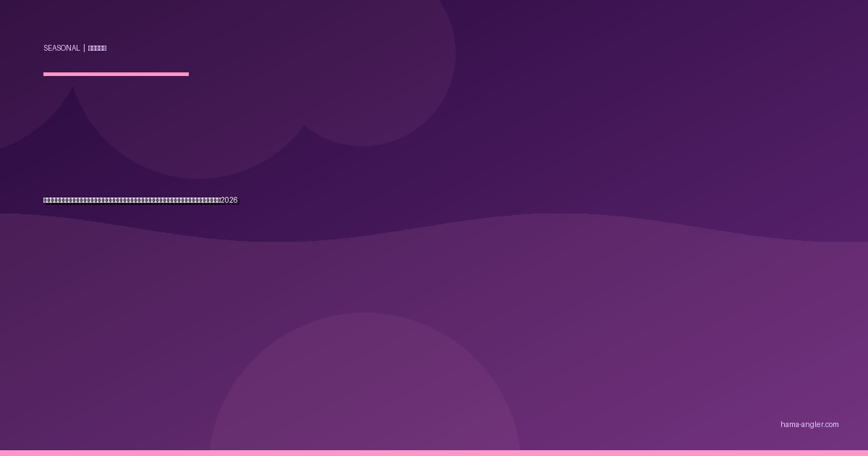Click the crest of the wavy band
Viewport: 868px width, 456px height.
point(557,215)
